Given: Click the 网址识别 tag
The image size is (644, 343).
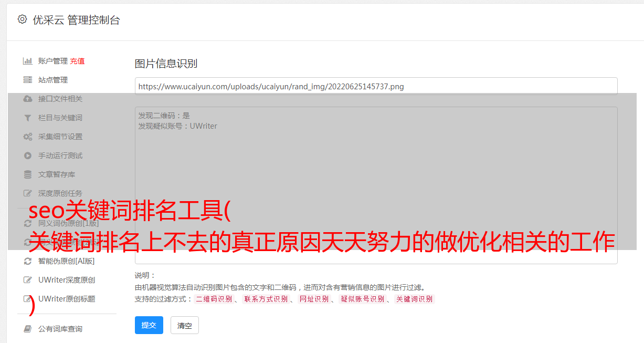Looking at the screenshot, I should pos(314,299).
